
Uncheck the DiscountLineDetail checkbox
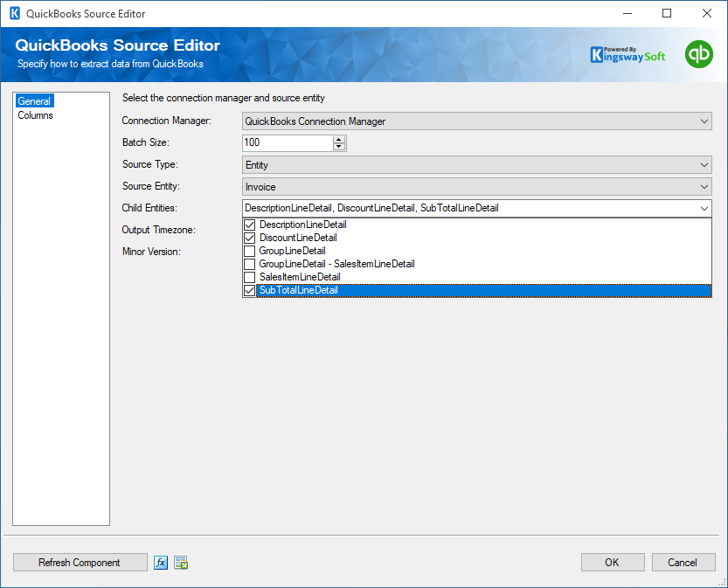(250, 238)
